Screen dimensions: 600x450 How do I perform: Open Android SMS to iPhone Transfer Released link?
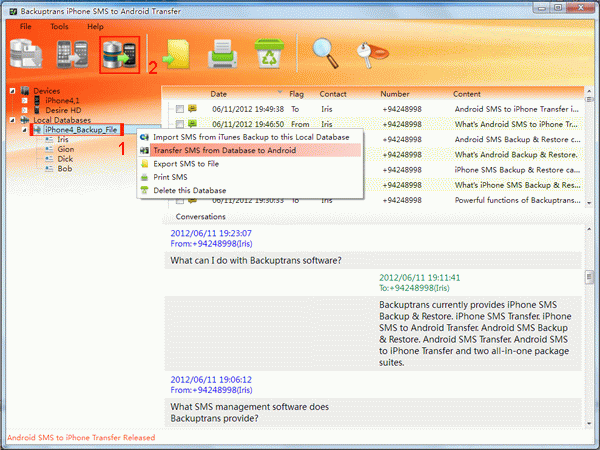81,437
